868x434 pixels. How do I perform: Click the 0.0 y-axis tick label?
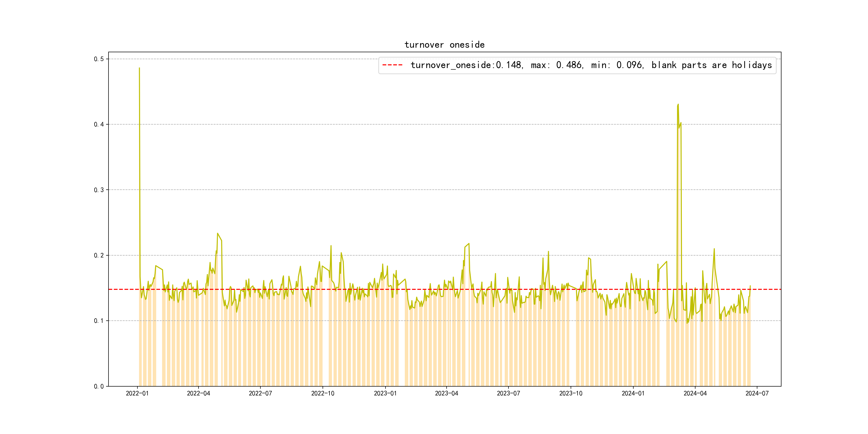click(x=99, y=387)
